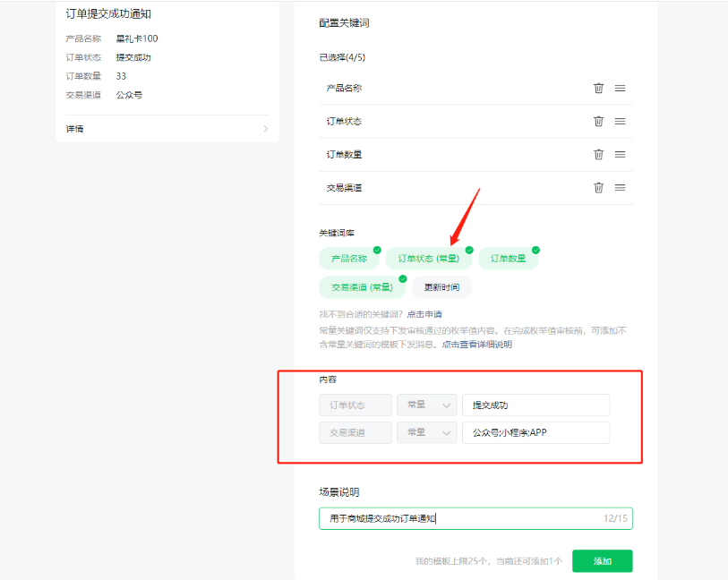Click drag handle beside 订单数量
The width and height of the screenshot is (728, 580).
(x=620, y=154)
